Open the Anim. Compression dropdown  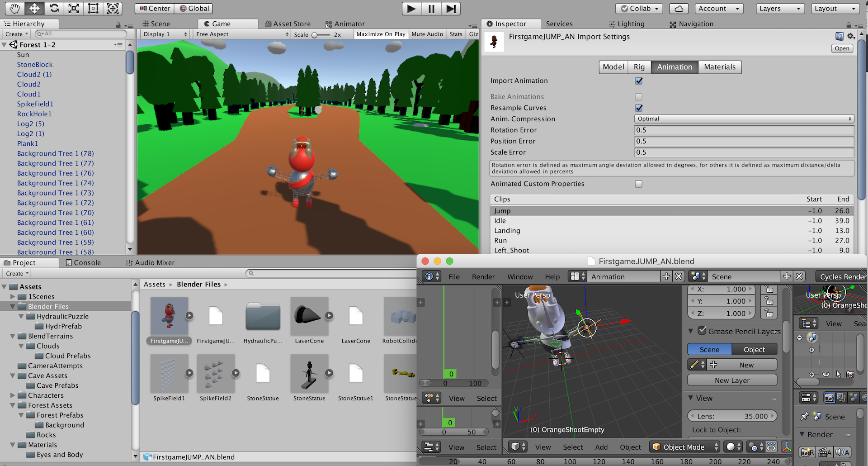point(744,119)
